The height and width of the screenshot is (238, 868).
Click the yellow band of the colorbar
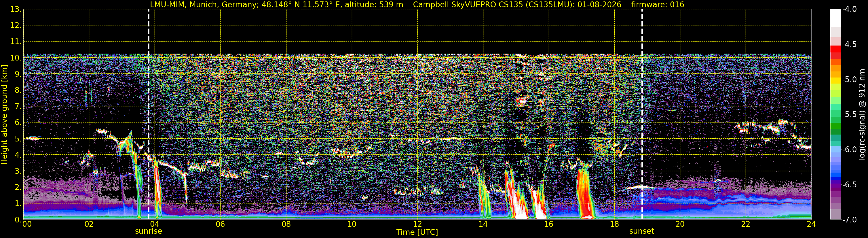click(x=835, y=81)
